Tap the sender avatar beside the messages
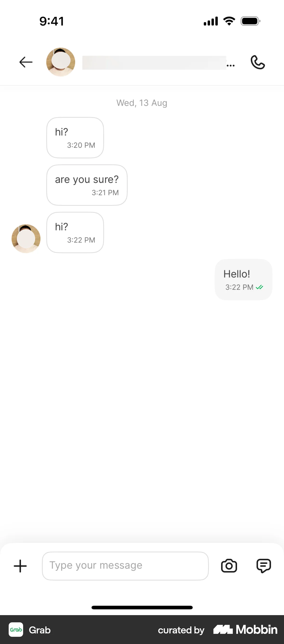The height and width of the screenshot is (644, 284). [26, 238]
